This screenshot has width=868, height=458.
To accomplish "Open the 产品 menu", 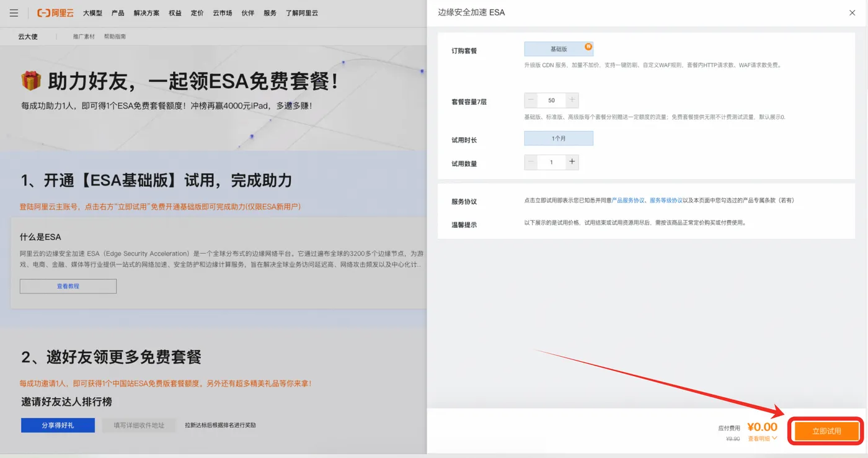I will 118,13.
